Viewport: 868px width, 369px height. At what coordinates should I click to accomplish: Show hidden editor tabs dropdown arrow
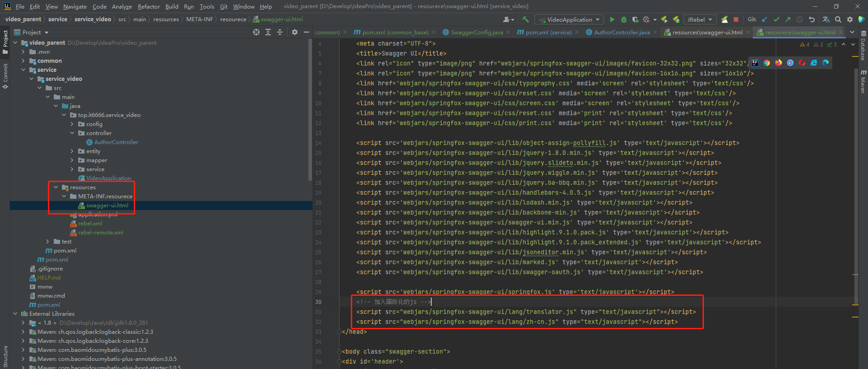[852, 32]
